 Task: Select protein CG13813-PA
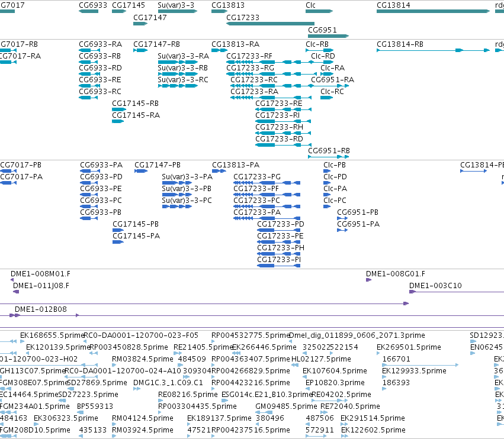[236, 164]
